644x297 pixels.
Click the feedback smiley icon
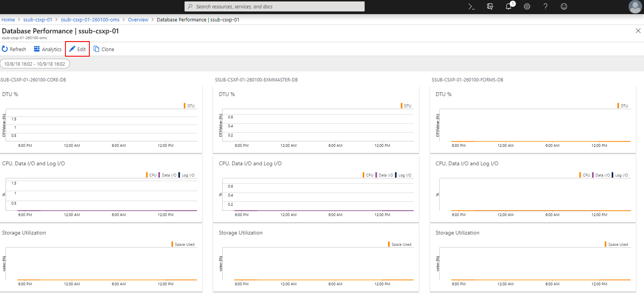pyautogui.click(x=564, y=6)
